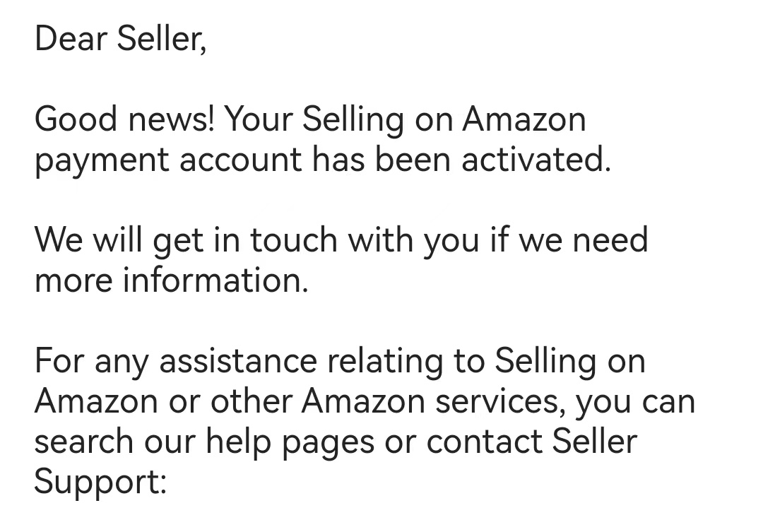
Task: Click the final "Support:" word
Action: tap(100, 482)
